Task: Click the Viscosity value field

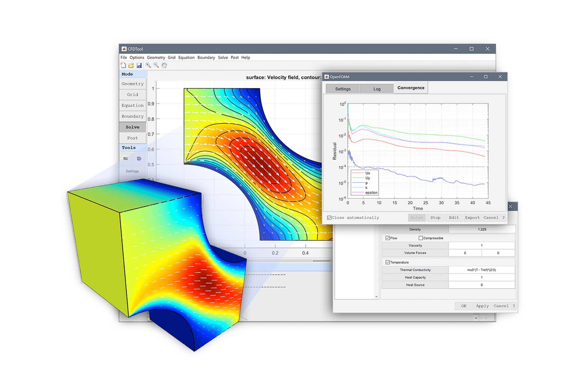Action: pyautogui.click(x=482, y=245)
